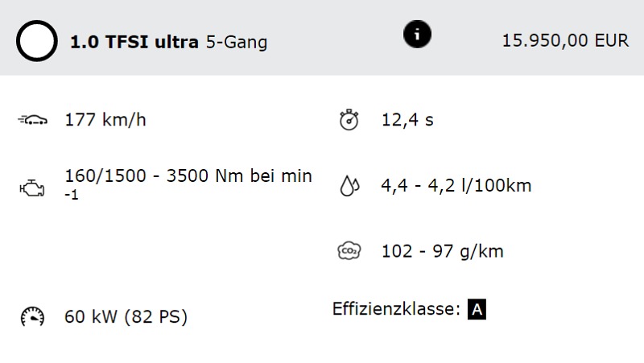Click the grey engine option header row
The height and width of the screenshot is (363, 644).
coord(322,37)
